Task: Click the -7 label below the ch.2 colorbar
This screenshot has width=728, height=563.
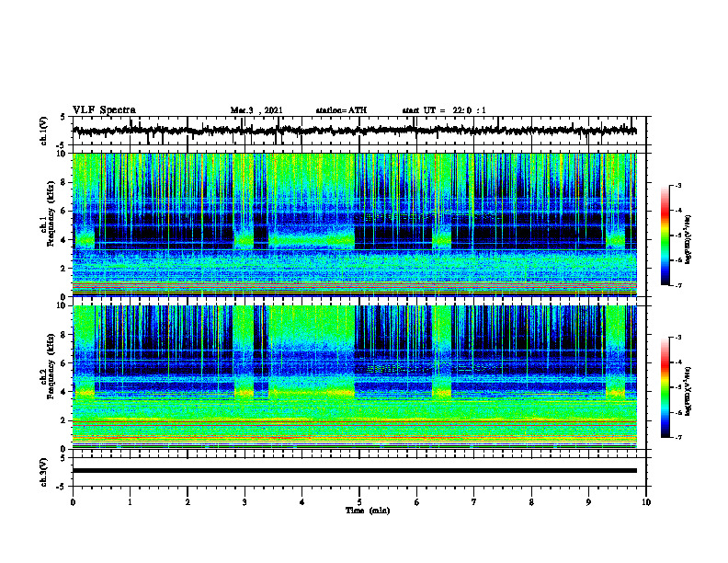Action: pyautogui.click(x=678, y=437)
